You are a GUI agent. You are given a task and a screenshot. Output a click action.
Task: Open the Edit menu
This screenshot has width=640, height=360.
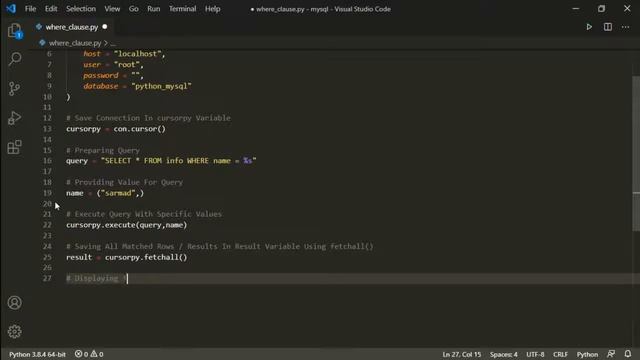pyautogui.click(x=51, y=9)
